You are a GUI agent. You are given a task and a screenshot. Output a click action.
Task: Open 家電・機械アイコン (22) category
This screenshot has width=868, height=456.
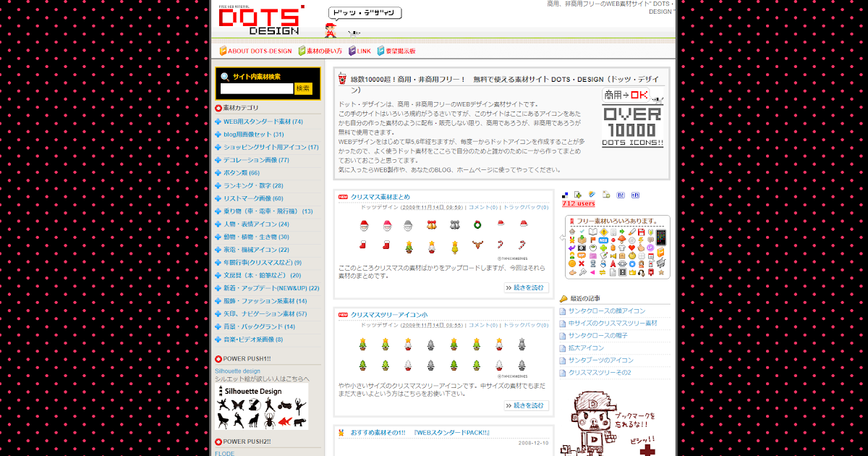click(256, 250)
